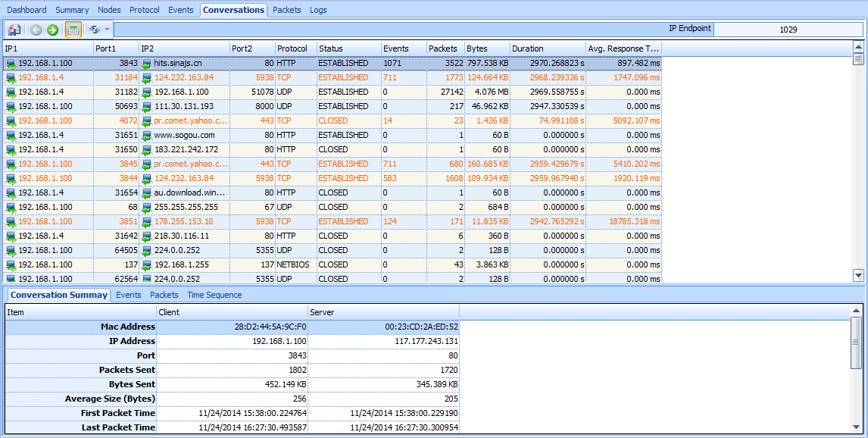The height and width of the screenshot is (438, 868).
Task: Click the conversation list scrollbar down arrow
Action: coord(858,276)
